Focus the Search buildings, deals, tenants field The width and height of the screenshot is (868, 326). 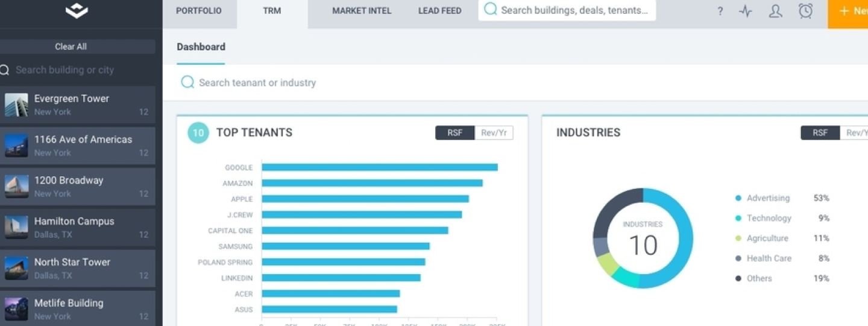point(567,10)
